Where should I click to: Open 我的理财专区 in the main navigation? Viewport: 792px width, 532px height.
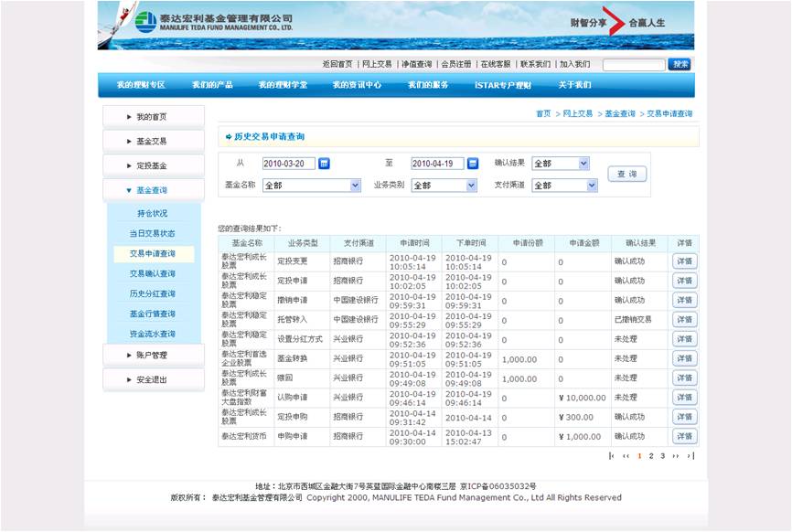coord(141,85)
